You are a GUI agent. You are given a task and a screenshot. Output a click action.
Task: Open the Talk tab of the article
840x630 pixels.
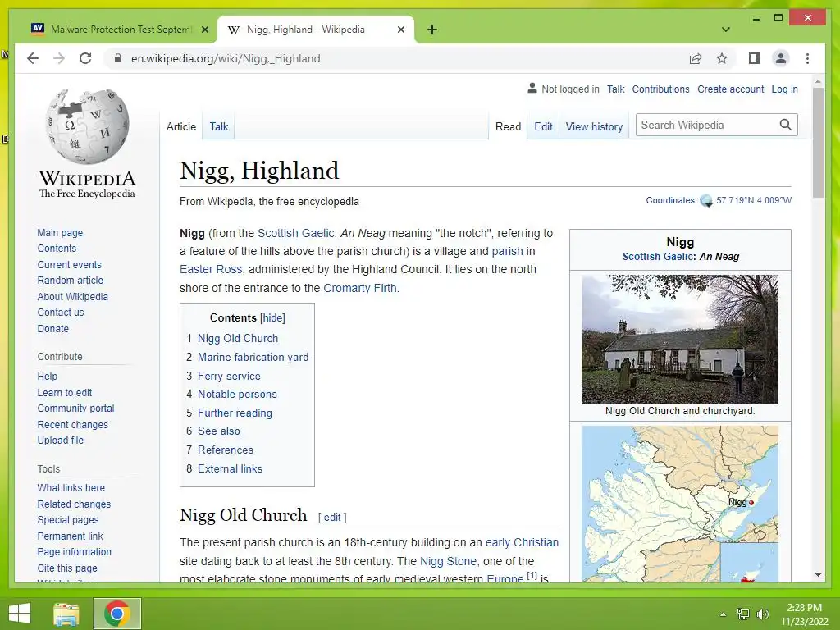(x=218, y=127)
